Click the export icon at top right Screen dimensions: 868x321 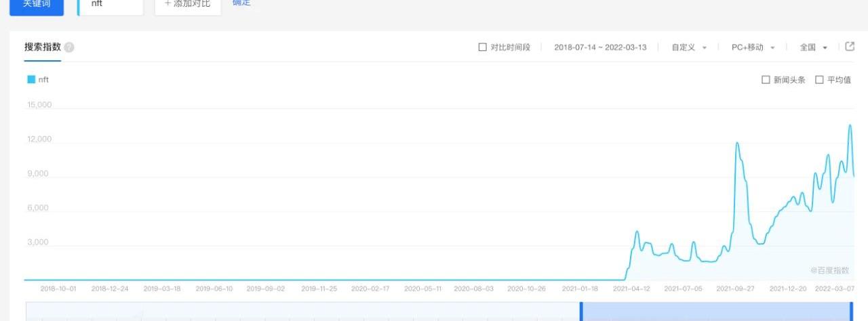850,47
